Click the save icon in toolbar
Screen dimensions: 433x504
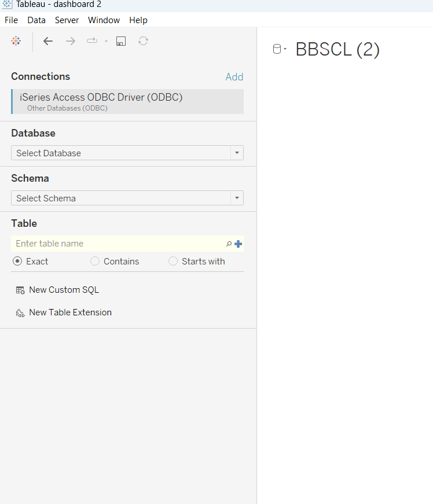click(120, 41)
